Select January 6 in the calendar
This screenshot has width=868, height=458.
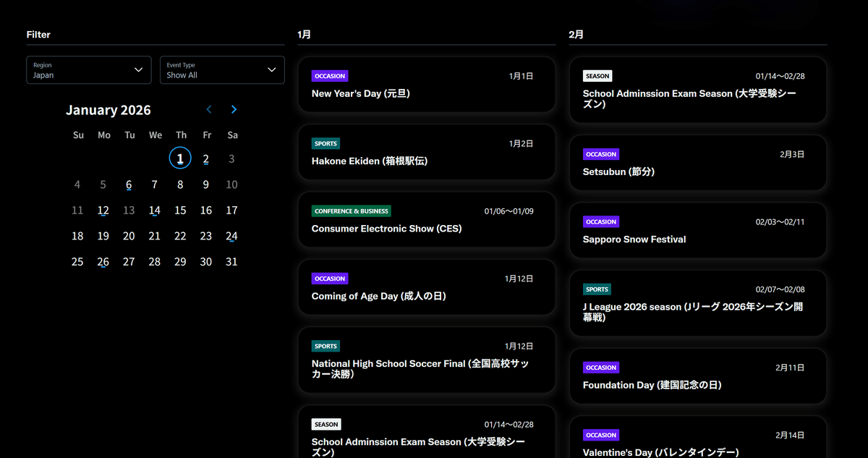(x=129, y=185)
